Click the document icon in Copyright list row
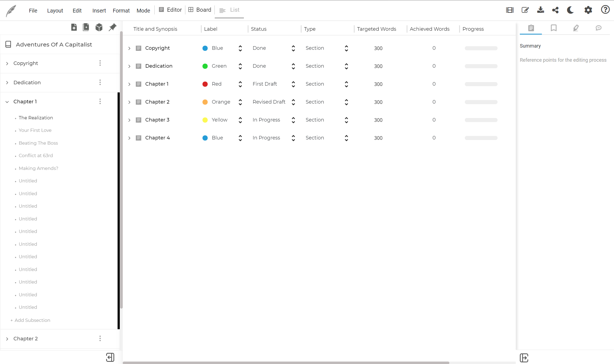This screenshot has height=364, width=614. [x=139, y=48]
